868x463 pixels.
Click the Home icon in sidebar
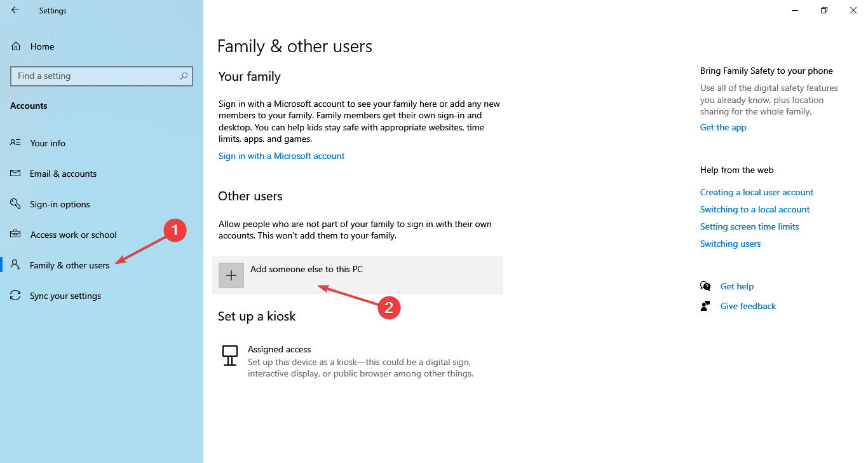(17, 46)
